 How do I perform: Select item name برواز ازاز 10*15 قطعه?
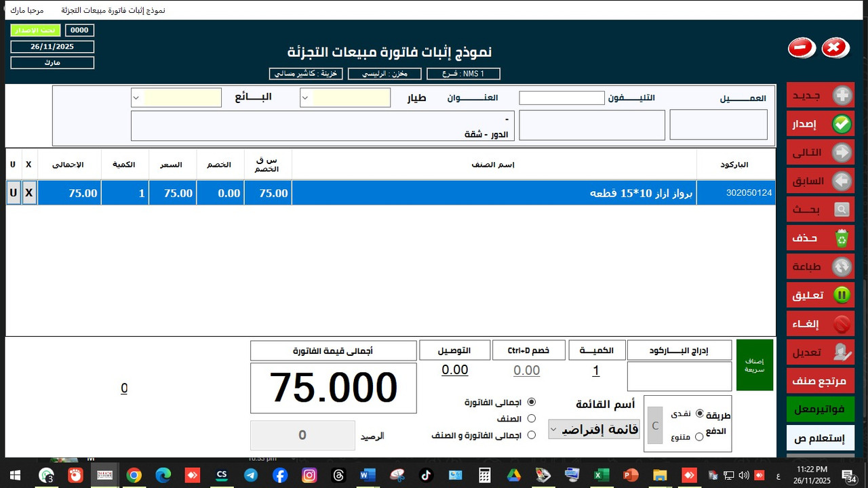click(494, 193)
